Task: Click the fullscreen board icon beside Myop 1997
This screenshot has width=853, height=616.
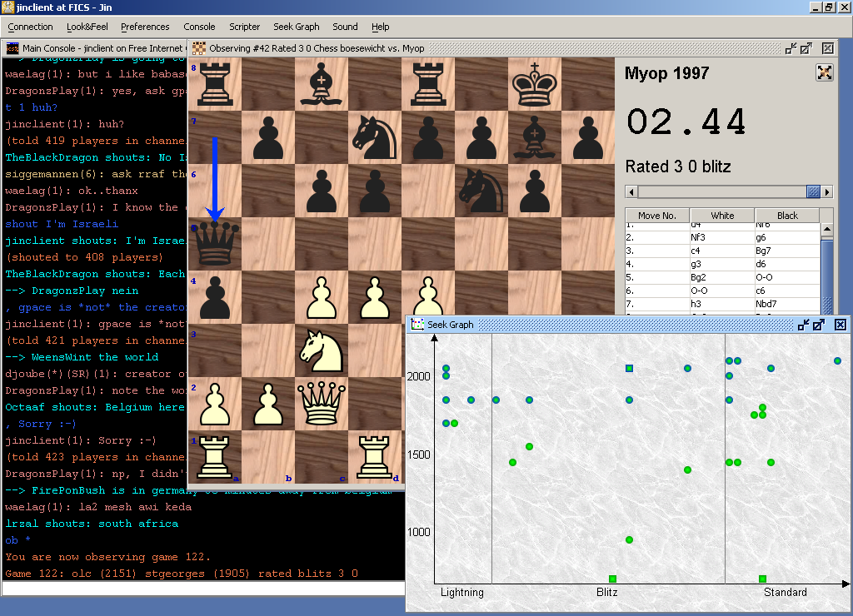Action: (824, 72)
